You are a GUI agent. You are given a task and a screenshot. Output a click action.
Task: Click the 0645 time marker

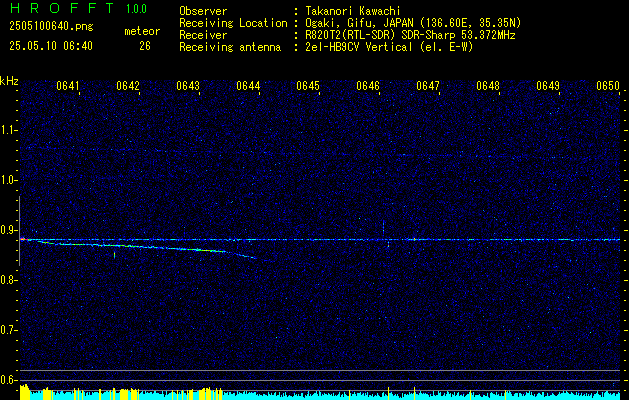pyautogui.click(x=308, y=86)
